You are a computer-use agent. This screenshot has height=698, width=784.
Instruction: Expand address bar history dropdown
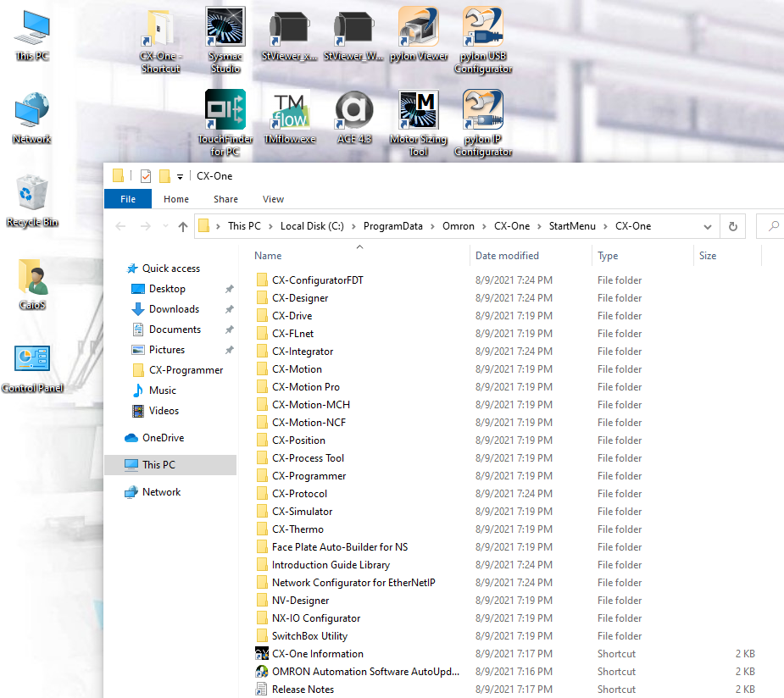tap(708, 226)
